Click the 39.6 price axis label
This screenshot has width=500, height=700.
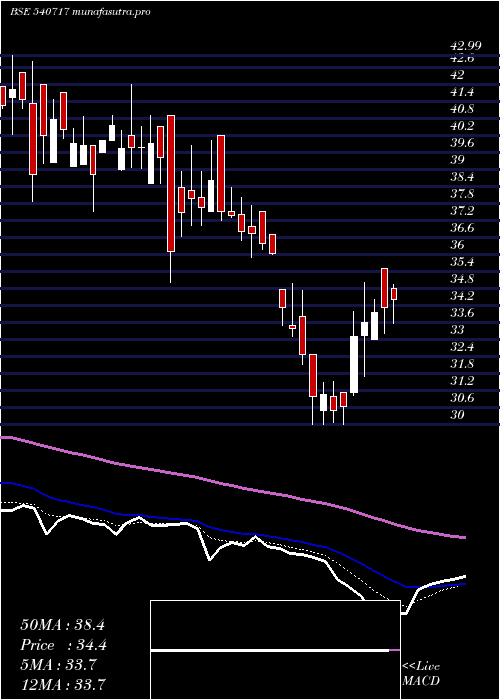462,143
